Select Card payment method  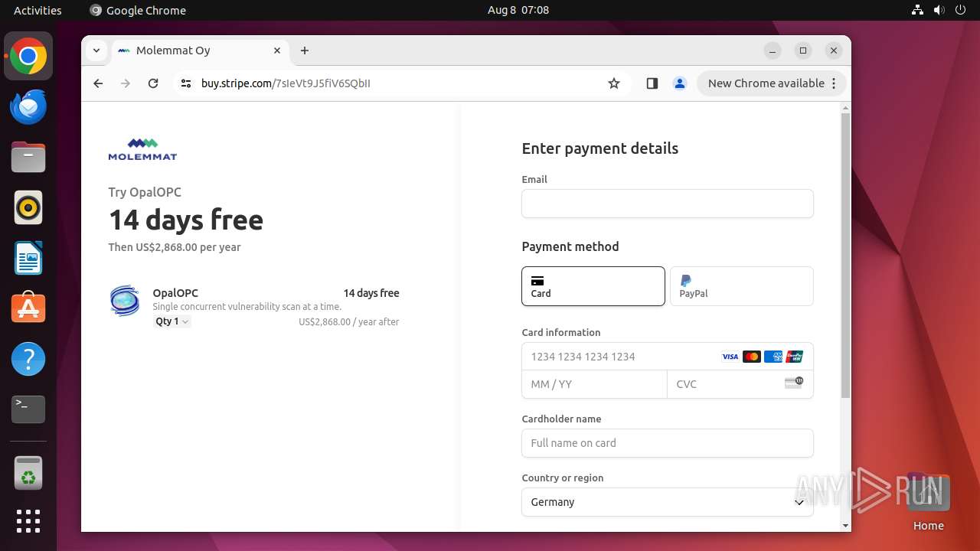[x=593, y=286]
